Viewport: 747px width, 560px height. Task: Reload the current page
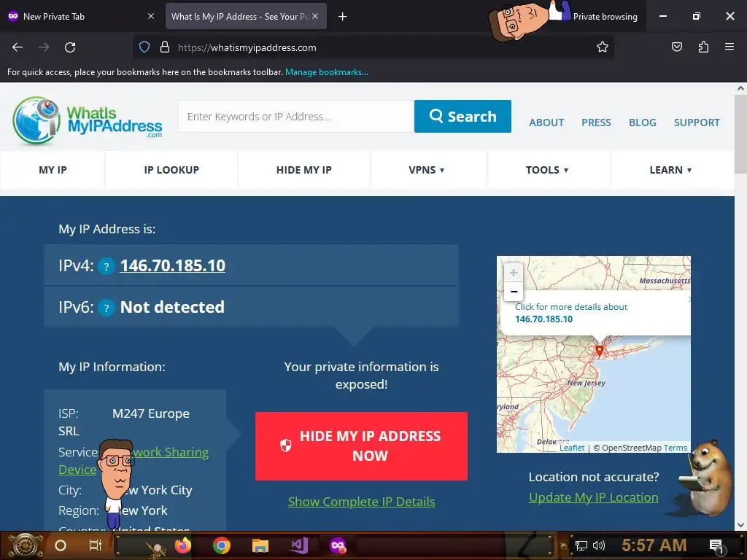coord(70,47)
